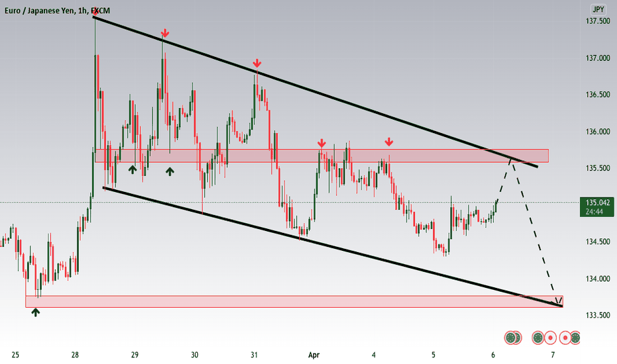Select the bottom red support zone rectangle
The width and height of the screenshot is (617, 364).
point(294,301)
